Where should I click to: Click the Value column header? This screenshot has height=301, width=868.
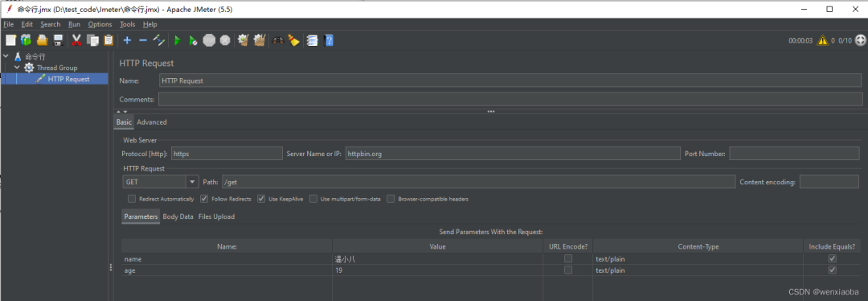pos(437,246)
